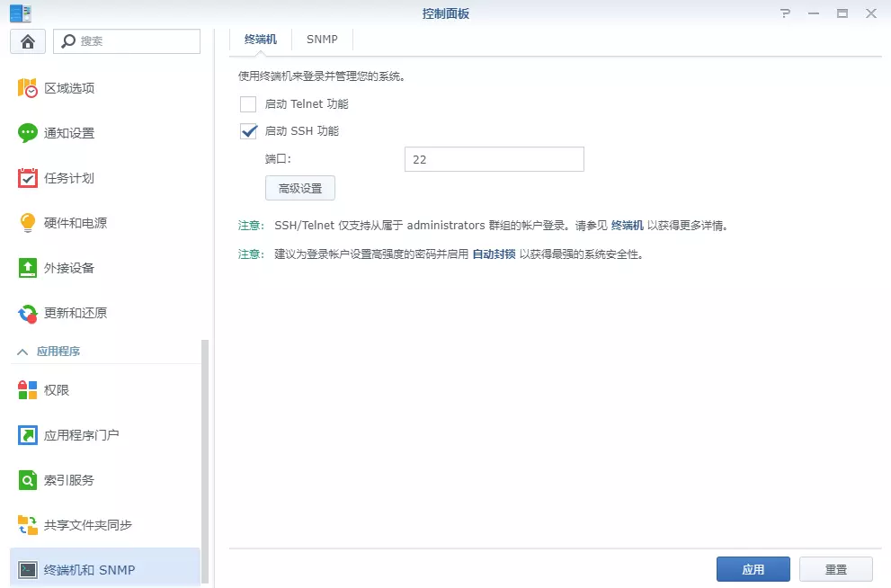Screen dimensions: 891x588
Task: Click the 应用 button to save
Action: click(753, 568)
